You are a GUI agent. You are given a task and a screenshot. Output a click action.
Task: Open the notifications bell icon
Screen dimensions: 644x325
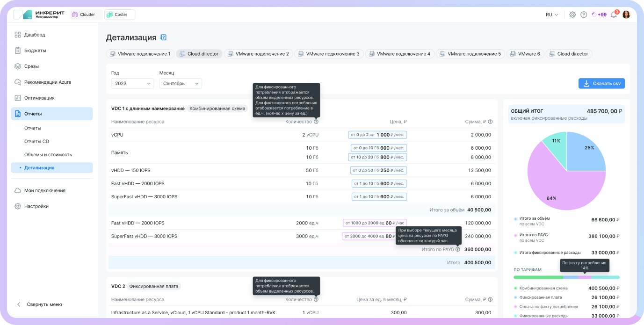(614, 14)
